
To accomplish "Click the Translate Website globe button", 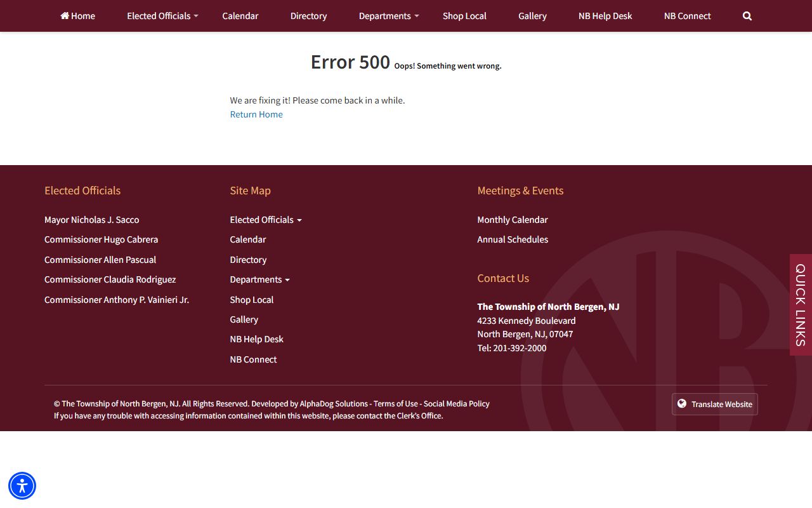I will [x=714, y=404].
